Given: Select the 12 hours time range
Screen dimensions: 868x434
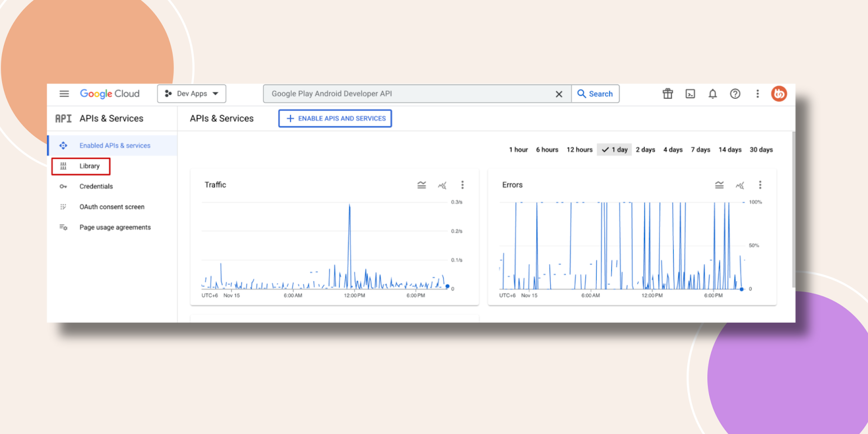Looking at the screenshot, I should coord(579,150).
